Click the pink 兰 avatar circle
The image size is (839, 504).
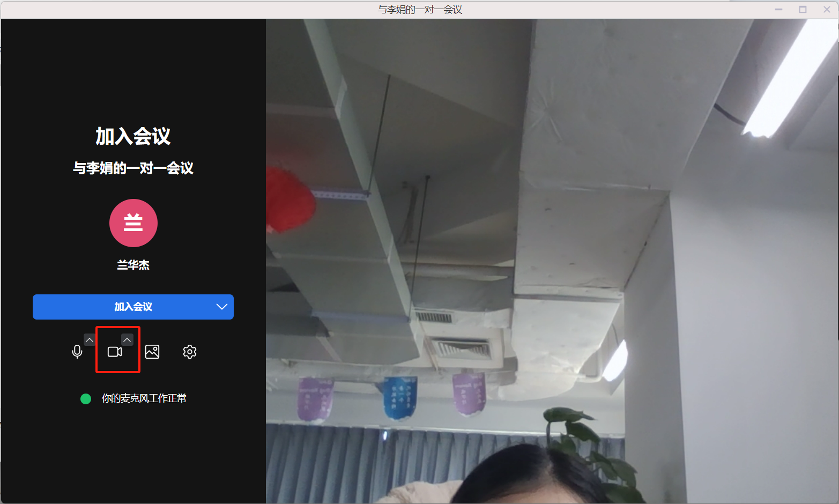[x=133, y=223]
